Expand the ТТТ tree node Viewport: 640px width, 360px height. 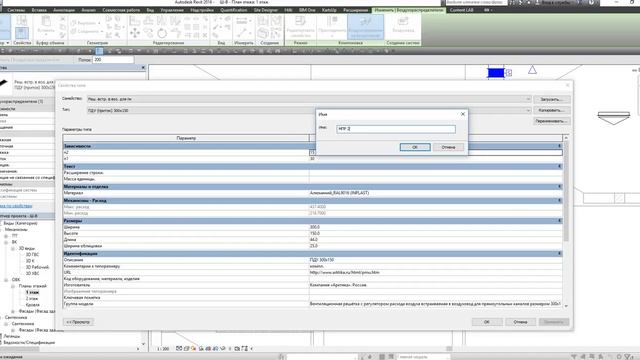[6, 236]
